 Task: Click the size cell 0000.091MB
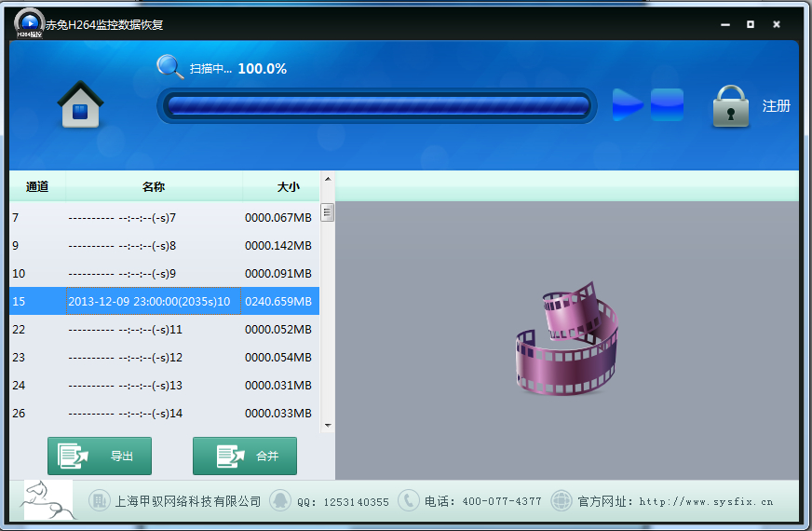278,274
